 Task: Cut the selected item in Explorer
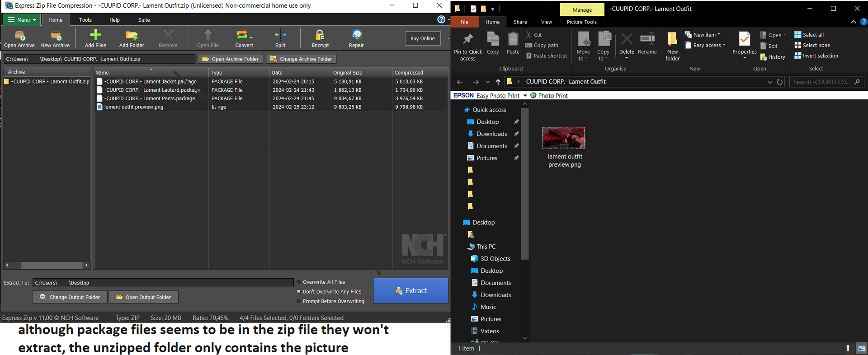pos(533,35)
